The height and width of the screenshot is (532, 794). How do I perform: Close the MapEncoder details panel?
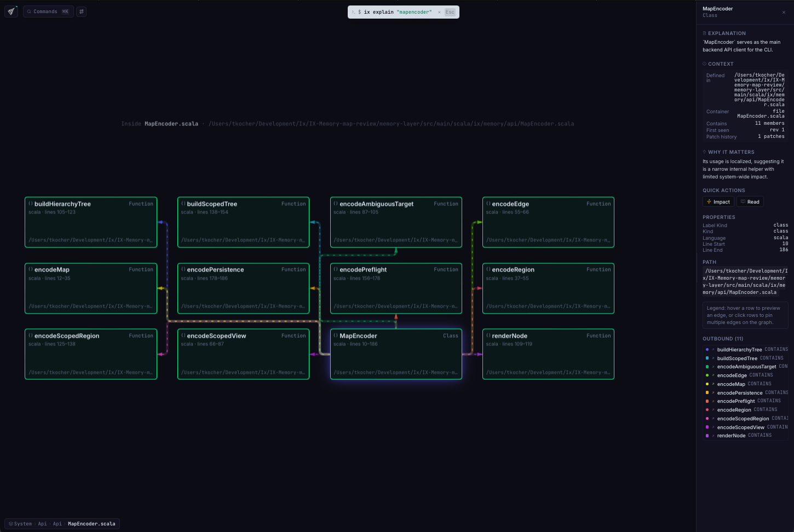point(784,12)
